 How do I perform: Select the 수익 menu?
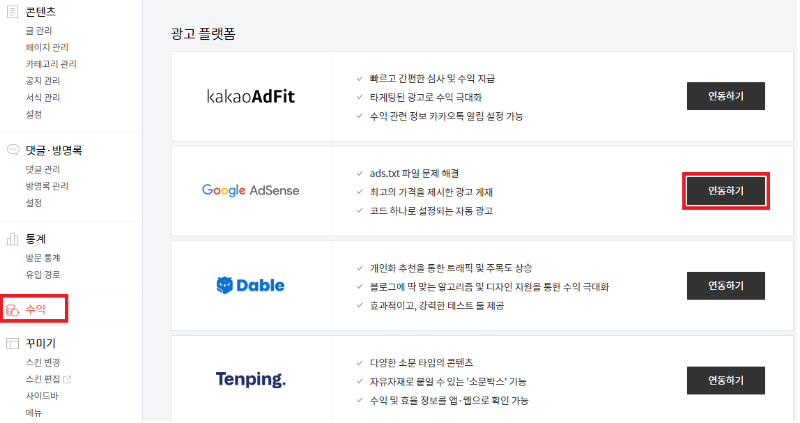(34, 309)
